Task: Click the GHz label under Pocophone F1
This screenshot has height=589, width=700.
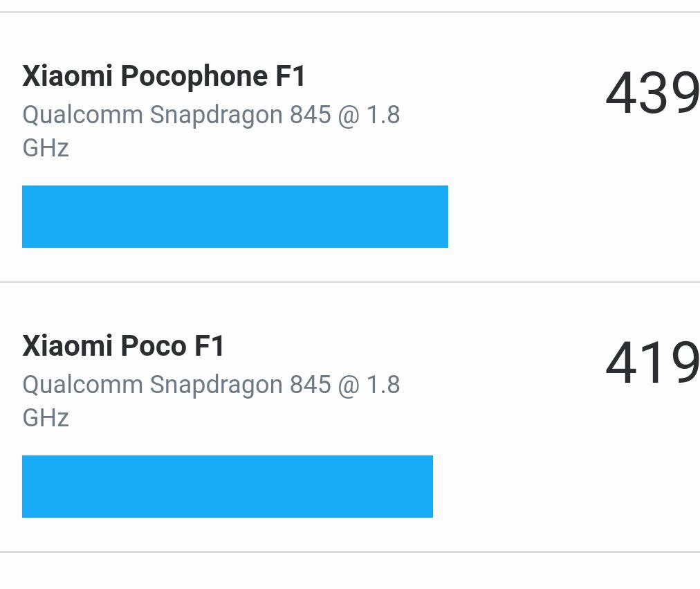Action: pos(46,148)
